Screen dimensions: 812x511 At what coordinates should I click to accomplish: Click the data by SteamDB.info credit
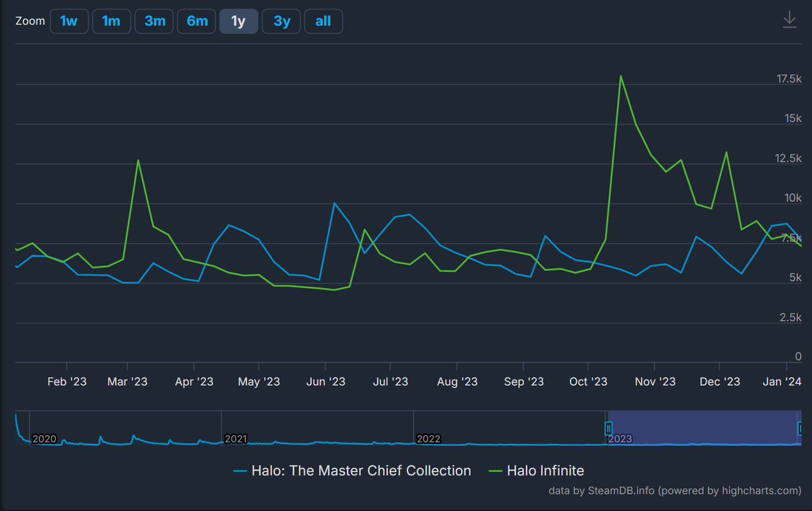pyautogui.click(x=675, y=491)
